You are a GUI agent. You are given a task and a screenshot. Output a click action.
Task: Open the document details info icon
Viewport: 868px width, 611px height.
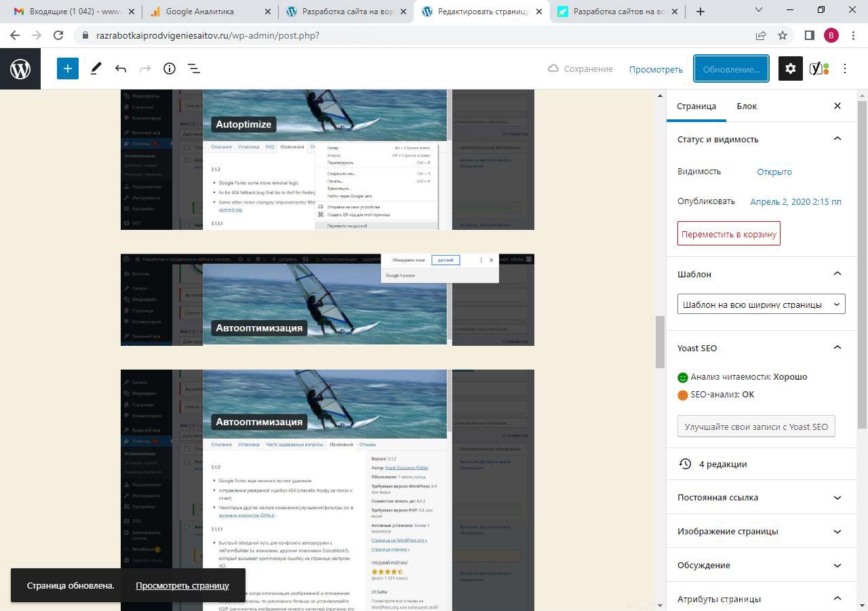[170, 68]
